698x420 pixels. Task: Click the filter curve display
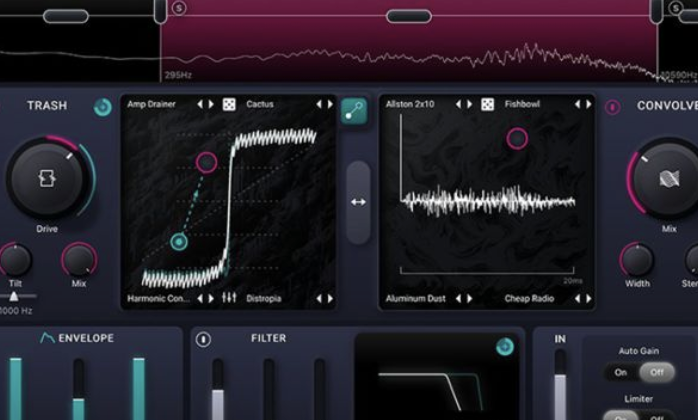pyautogui.click(x=437, y=378)
